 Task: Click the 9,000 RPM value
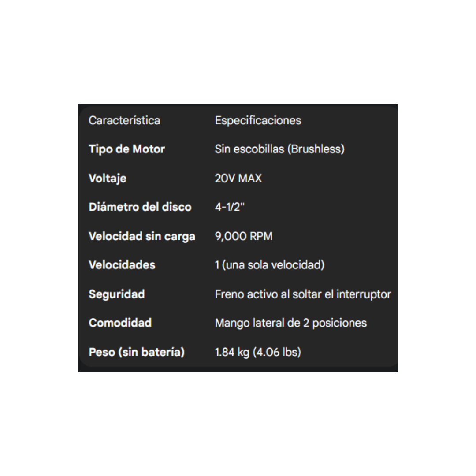[244, 236]
